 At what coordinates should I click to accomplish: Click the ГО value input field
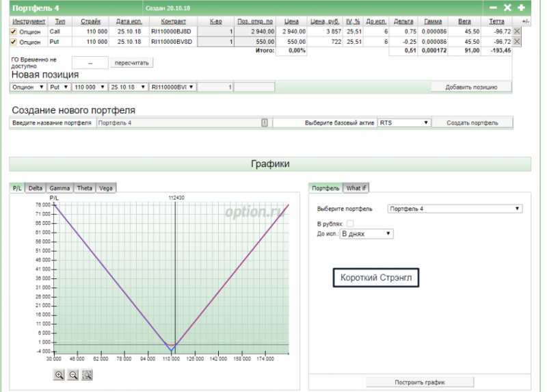(90, 63)
